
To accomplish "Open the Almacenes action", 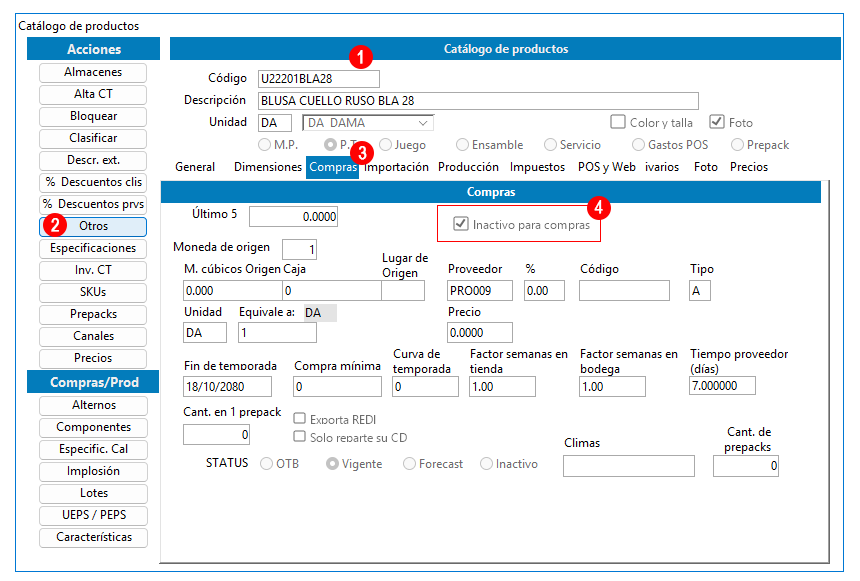I will 93,72.
